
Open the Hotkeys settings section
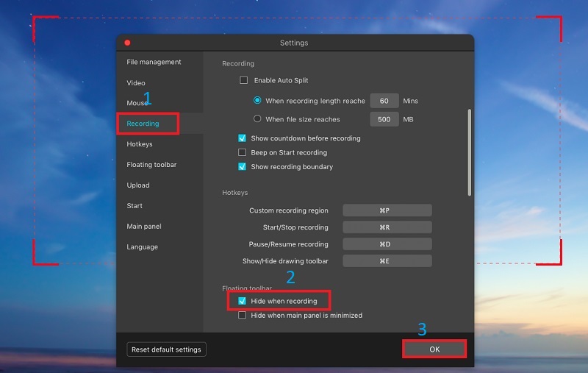click(x=140, y=144)
